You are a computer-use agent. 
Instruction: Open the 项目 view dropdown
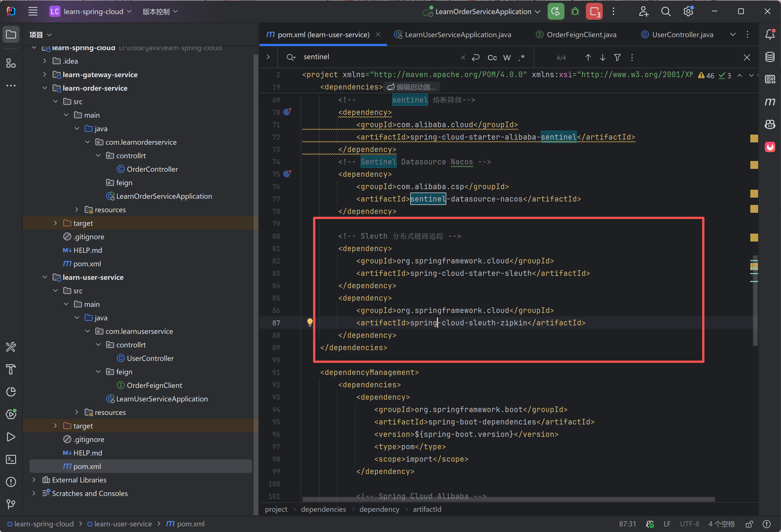coord(40,35)
